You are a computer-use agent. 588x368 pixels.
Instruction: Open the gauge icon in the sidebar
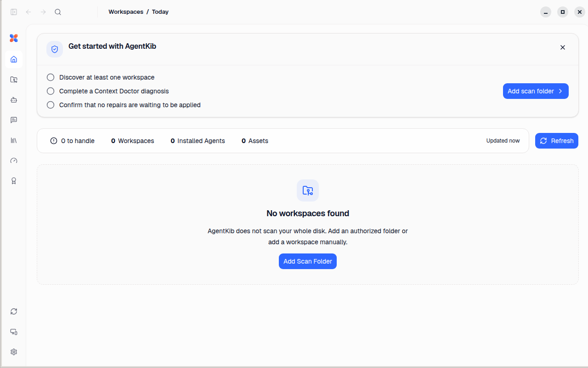14,161
